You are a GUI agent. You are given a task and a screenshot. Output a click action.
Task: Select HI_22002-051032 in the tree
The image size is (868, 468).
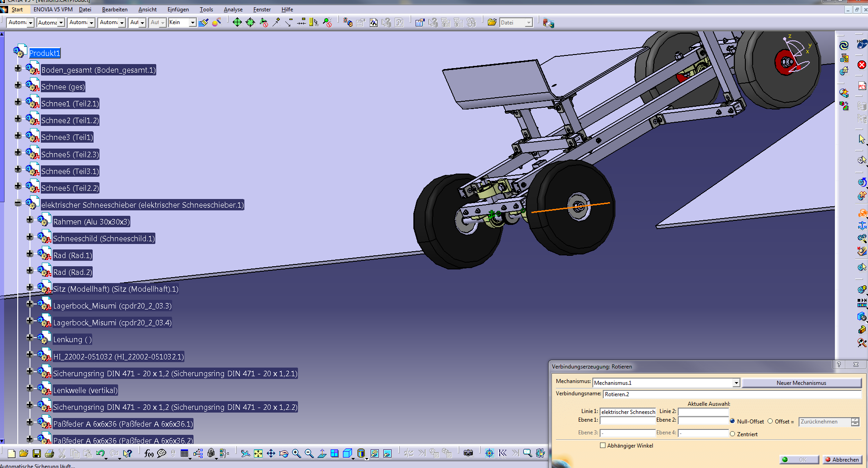click(119, 357)
